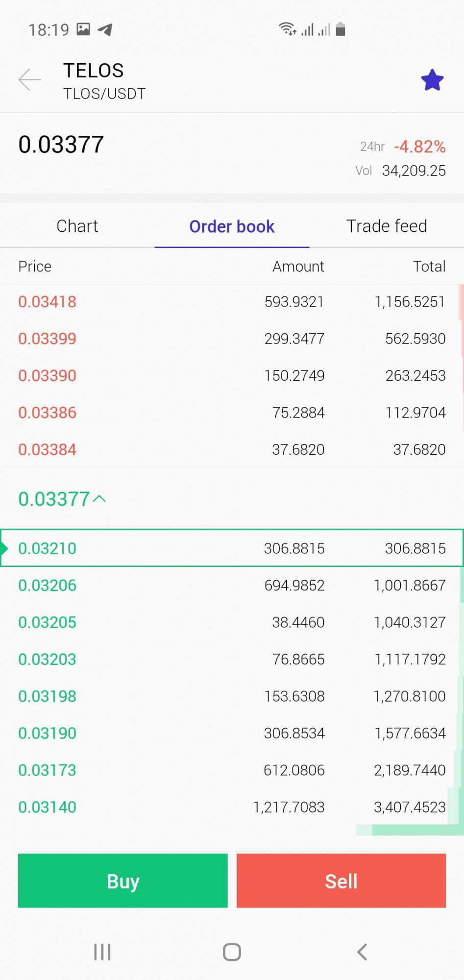Tap the 18:19 clock in status bar
The image size is (464, 980).
49,30
